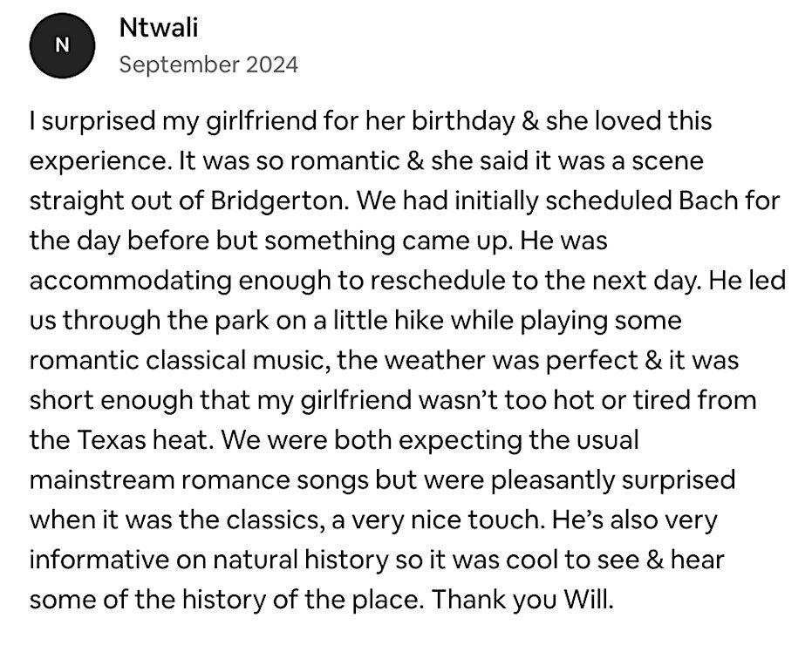Open reviewer name "Ntwali"

pyautogui.click(x=158, y=28)
